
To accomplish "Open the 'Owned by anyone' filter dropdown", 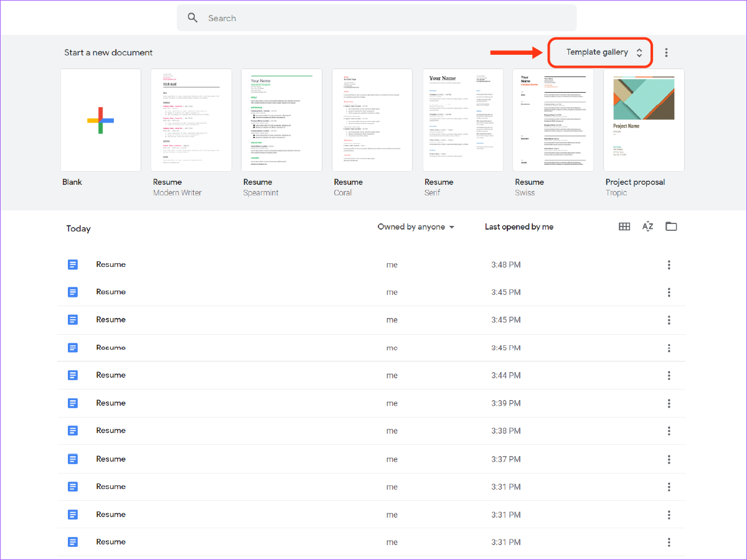I will click(x=416, y=227).
